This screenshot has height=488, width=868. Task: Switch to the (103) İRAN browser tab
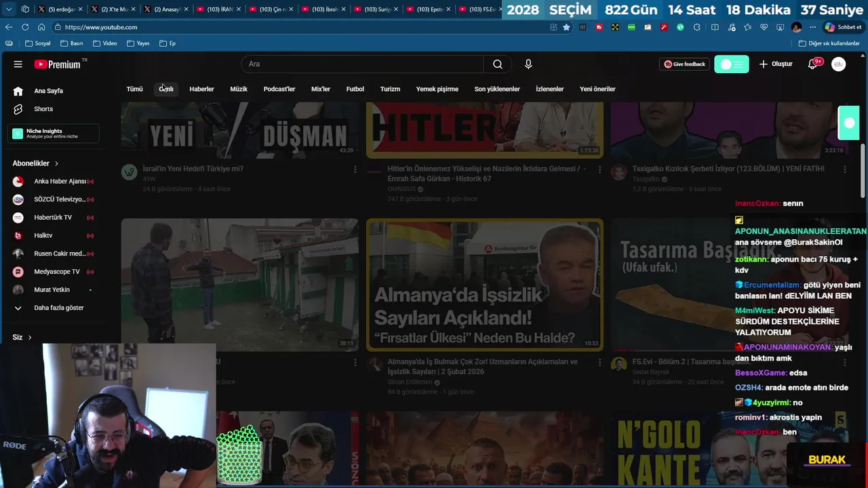coord(216,9)
